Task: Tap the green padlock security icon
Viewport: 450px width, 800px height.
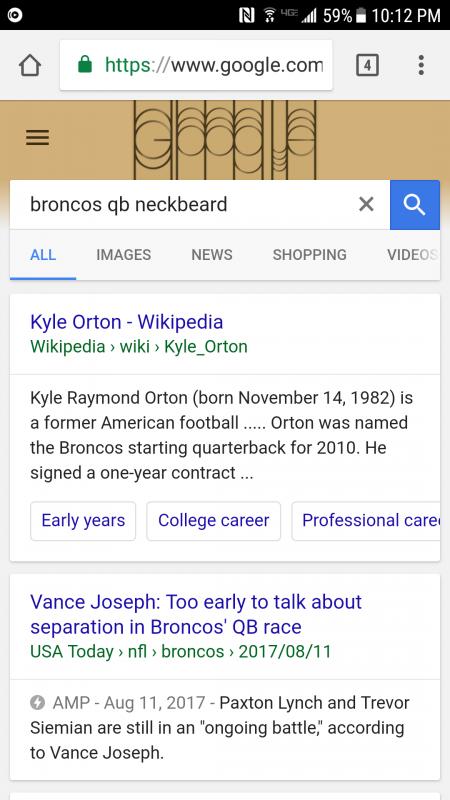Action: click(x=85, y=65)
